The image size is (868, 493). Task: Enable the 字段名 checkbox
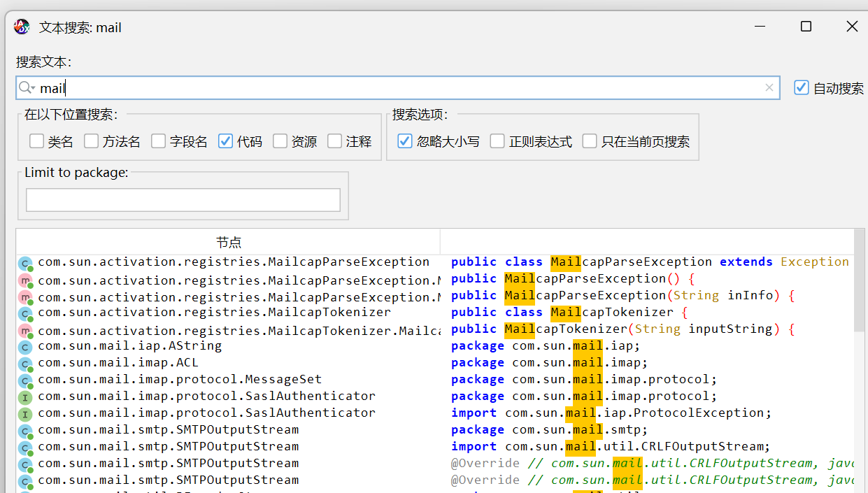tap(158, 141)
